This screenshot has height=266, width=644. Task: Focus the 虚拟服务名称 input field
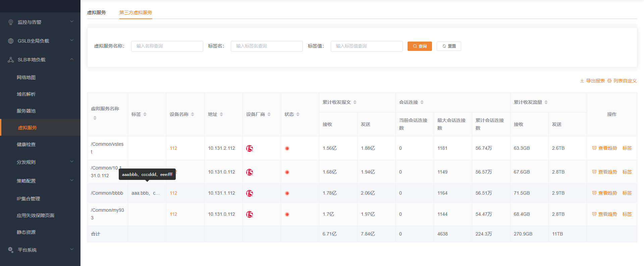click(167, 46)
